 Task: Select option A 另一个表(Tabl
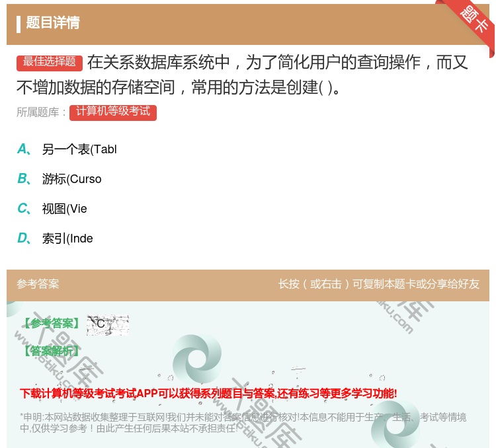pos(67,149)
